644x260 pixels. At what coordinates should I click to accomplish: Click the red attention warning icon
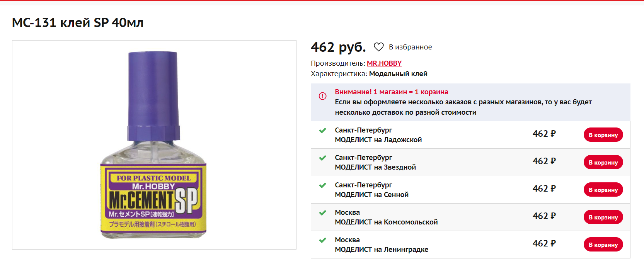pos(322,96)
